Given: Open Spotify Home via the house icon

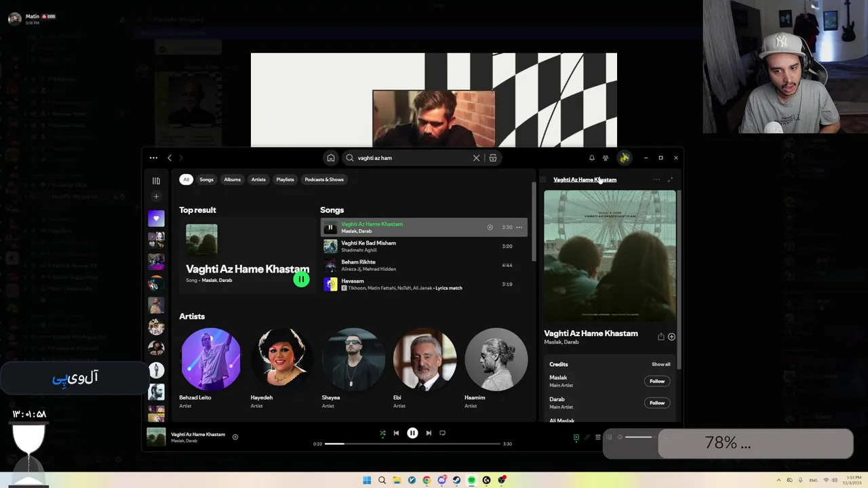Looking at the screenshot, I should tap(331, 158).
